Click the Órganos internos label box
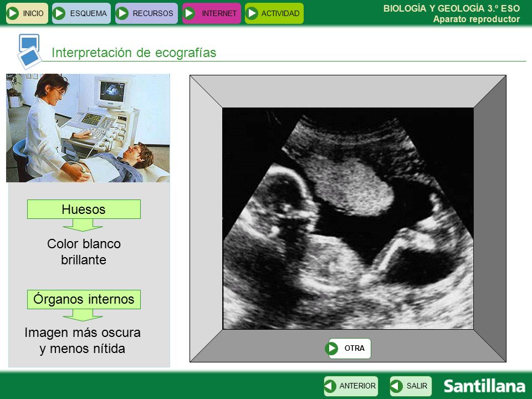Screen dimensions: 532x399 tap(84, 299)
